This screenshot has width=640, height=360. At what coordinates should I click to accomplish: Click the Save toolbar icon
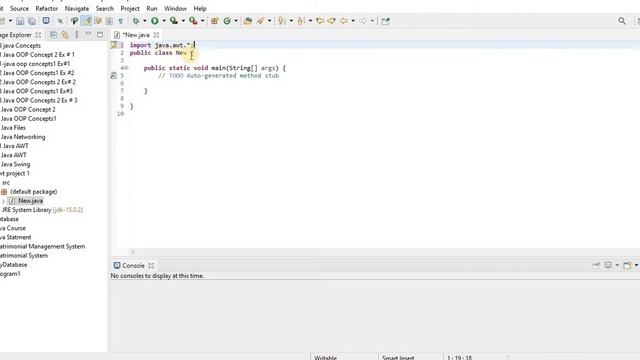point(20,21)
